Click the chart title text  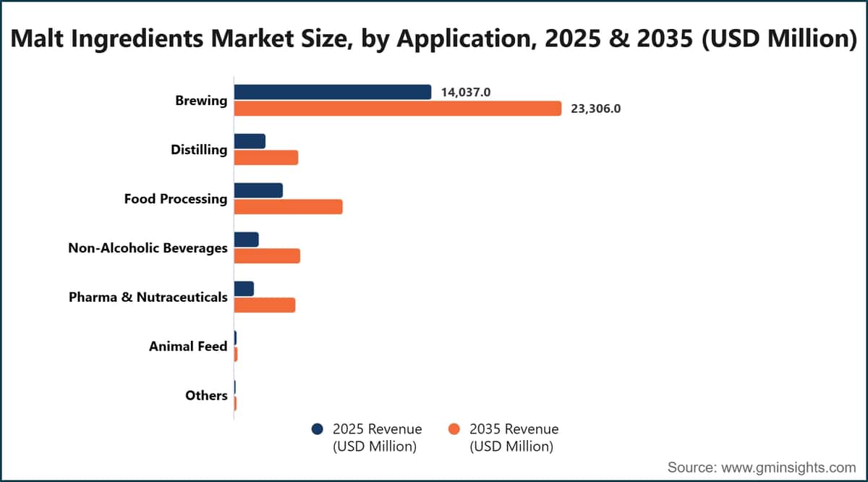pos(434,38)
